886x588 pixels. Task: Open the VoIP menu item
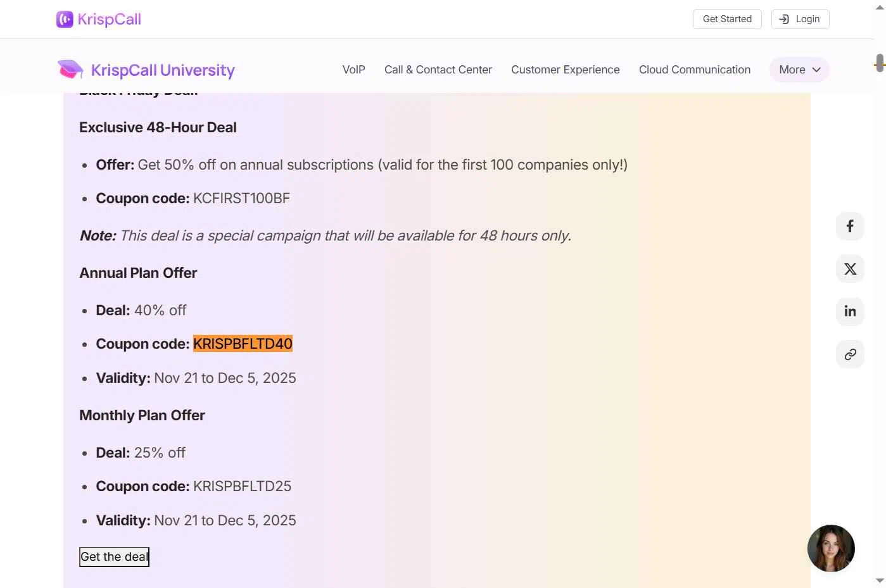tap(354, 70)
